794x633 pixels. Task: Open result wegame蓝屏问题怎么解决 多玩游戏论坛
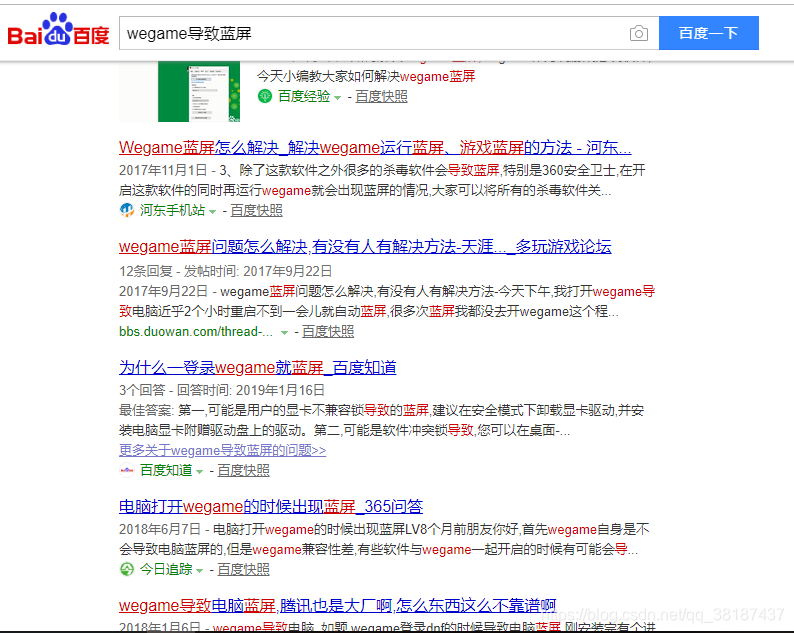tap(365, 247)
